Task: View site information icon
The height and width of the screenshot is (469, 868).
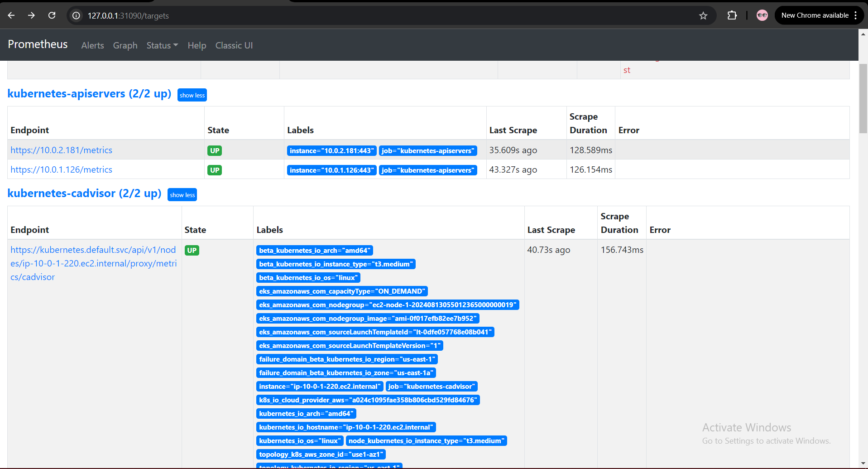Action: [77, 16]
